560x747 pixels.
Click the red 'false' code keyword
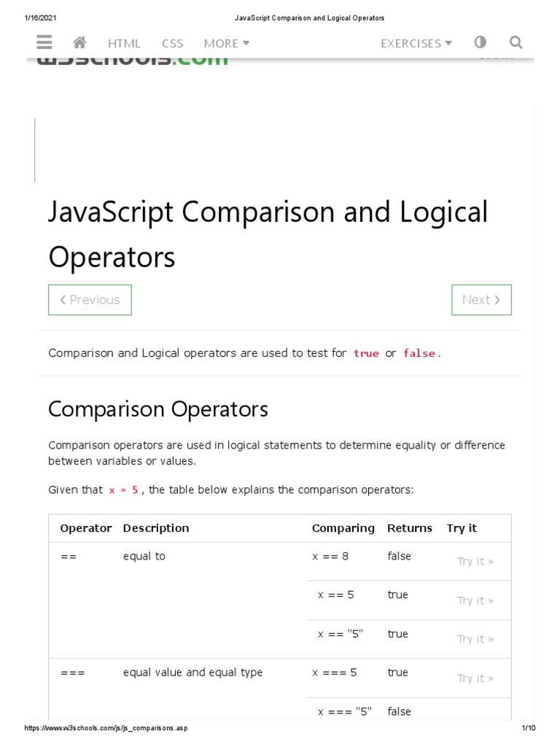[x=419, y=354]
